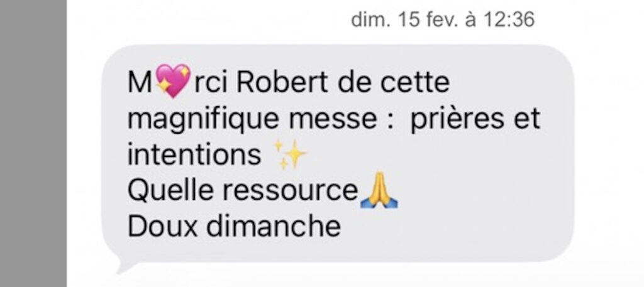
Task: Click the yellow sparkles emoji after intentions
Action: (x=290, y=154)
